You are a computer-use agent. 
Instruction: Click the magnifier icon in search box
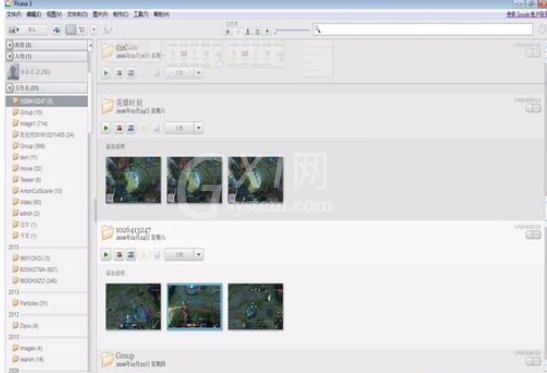[x=317, y=29]
